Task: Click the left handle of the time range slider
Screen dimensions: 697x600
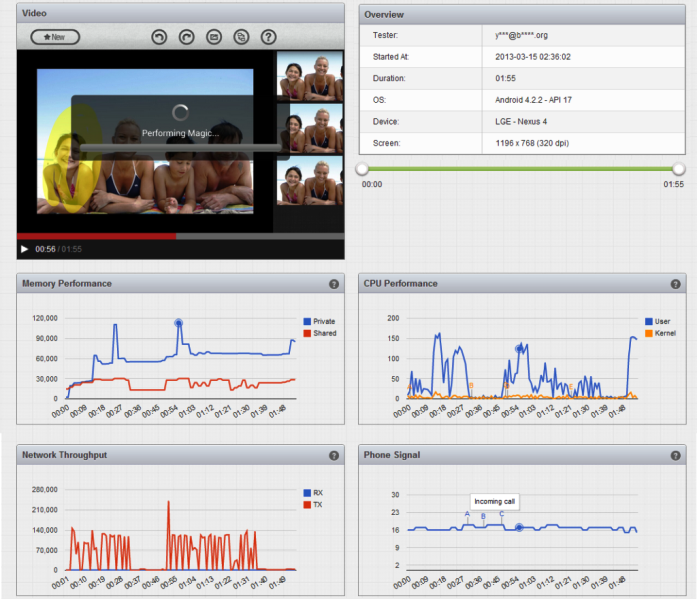Action: (362, 169)
